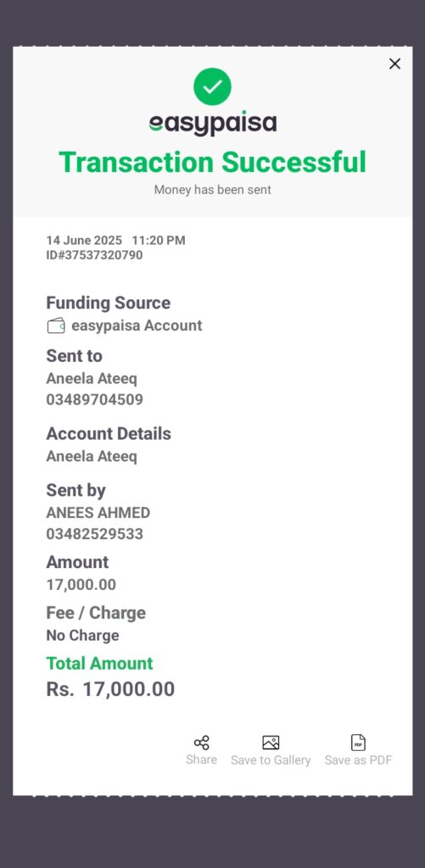Select the Save to Gallery label

[x=271, y=760]
